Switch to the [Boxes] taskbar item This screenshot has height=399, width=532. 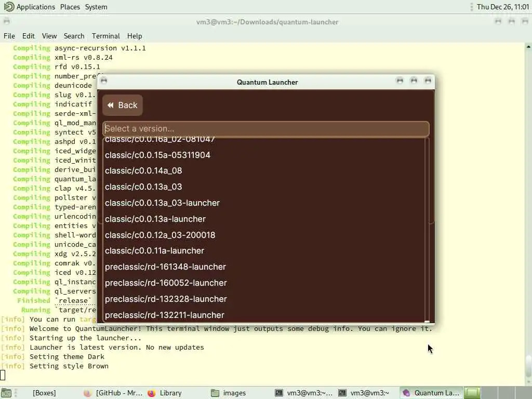click(44, 393)
